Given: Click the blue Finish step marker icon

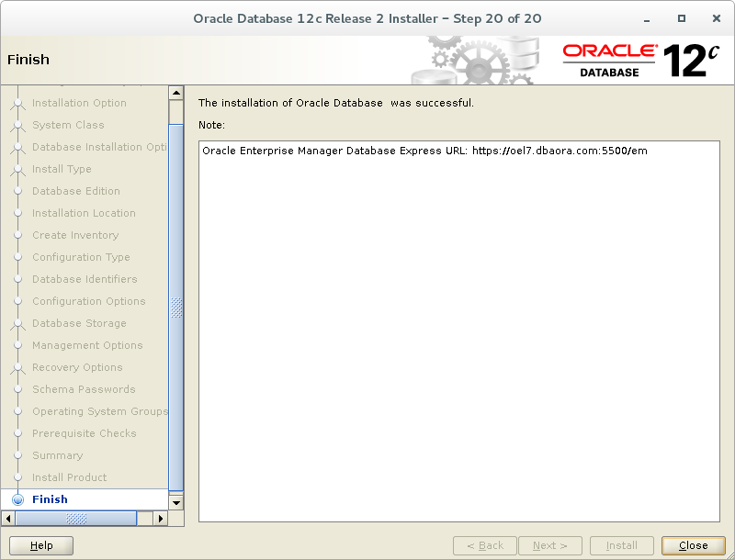Looking at the screenshot, I should (17, 499).
